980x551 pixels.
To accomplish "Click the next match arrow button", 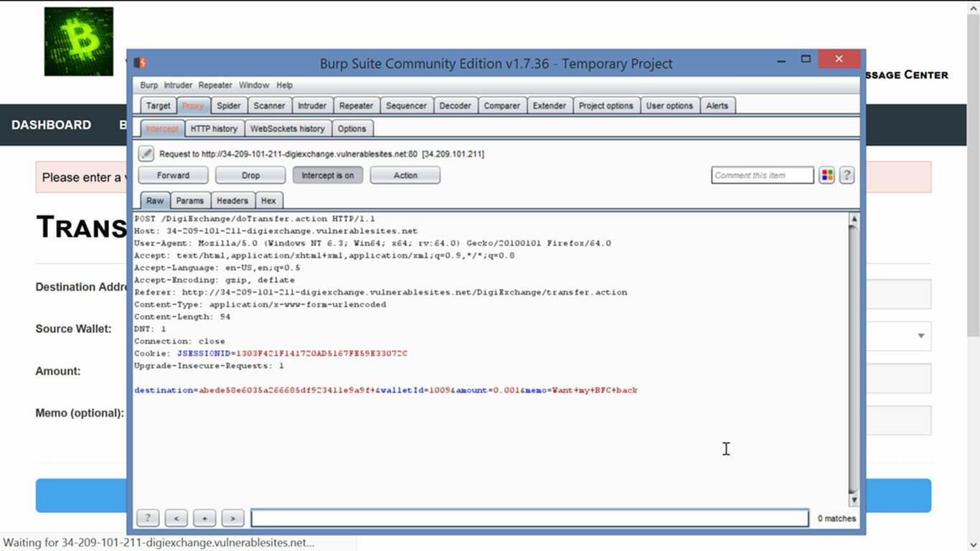I will (232, 517).
